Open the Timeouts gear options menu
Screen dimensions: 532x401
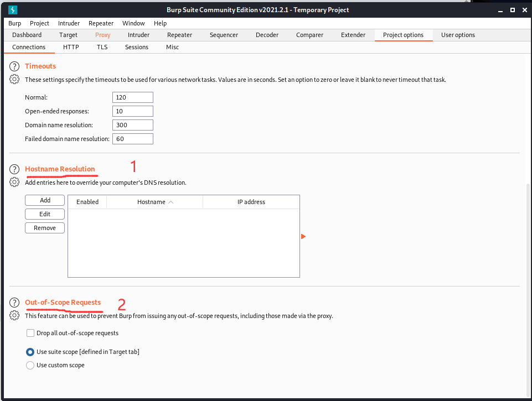14,79
